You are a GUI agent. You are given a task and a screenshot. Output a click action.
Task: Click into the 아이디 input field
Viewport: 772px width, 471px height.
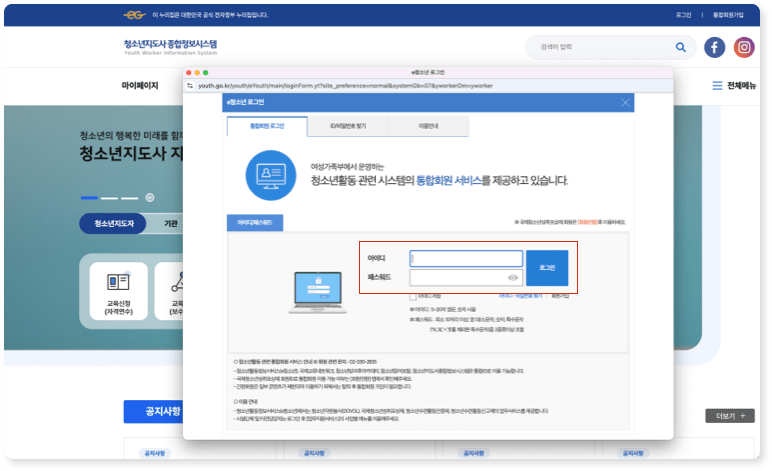[x=466, y=258]
